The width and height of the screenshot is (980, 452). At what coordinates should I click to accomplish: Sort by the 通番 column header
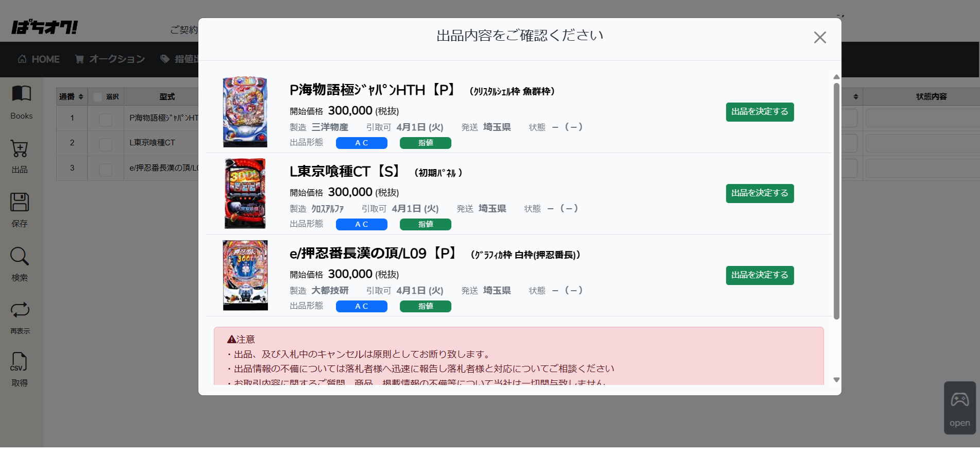tap(72, 97)
